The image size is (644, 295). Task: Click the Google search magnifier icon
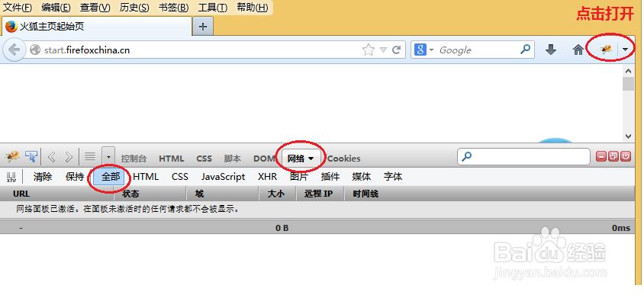[525, 50]
